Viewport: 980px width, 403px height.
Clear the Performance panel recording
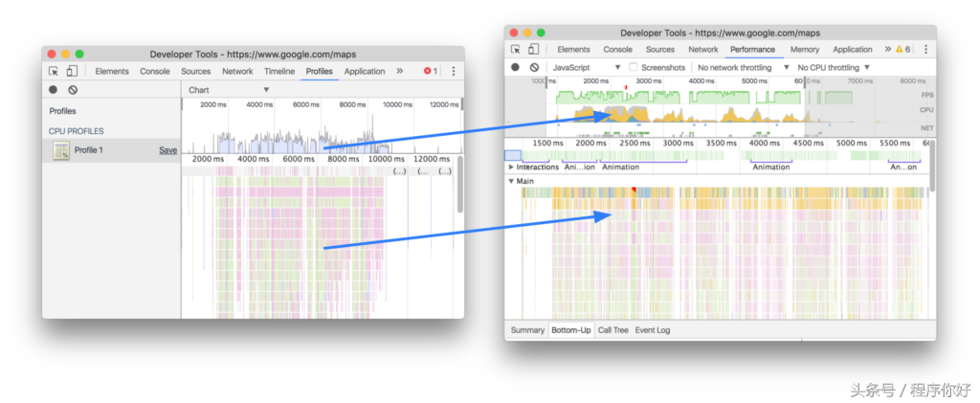[x=534, y=68]
